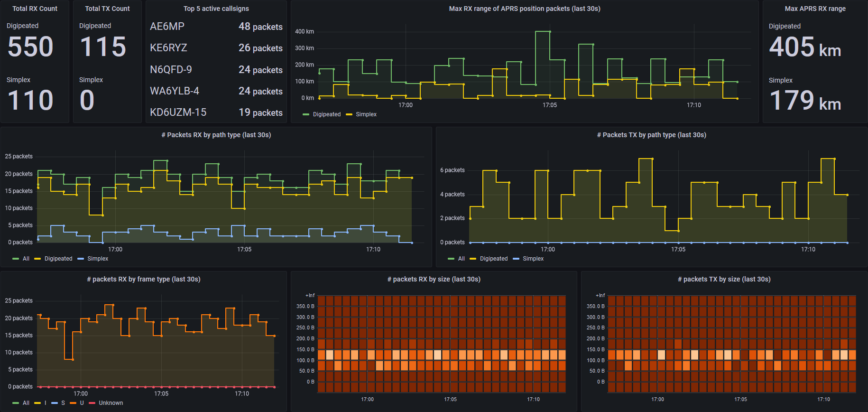Screen dimensions: 868x412
Task: Click the 400 km axis label on Max RX range chart
Action: coord(305,32)
